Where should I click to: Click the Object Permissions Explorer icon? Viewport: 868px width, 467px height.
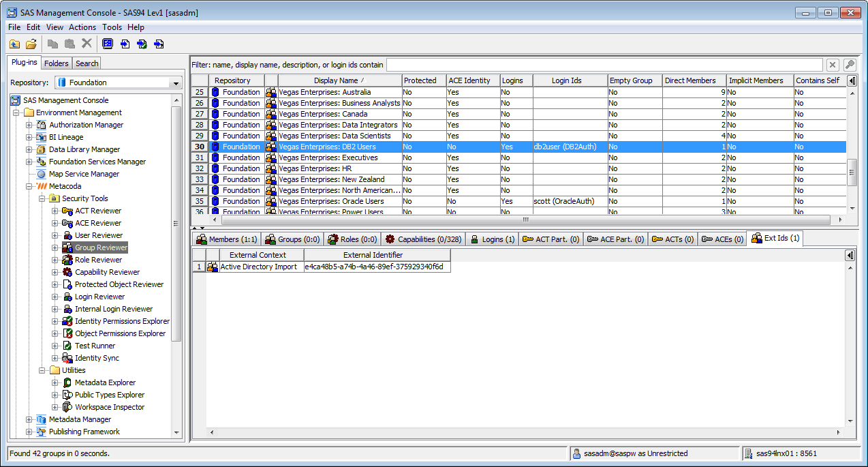tap(67, 333)
